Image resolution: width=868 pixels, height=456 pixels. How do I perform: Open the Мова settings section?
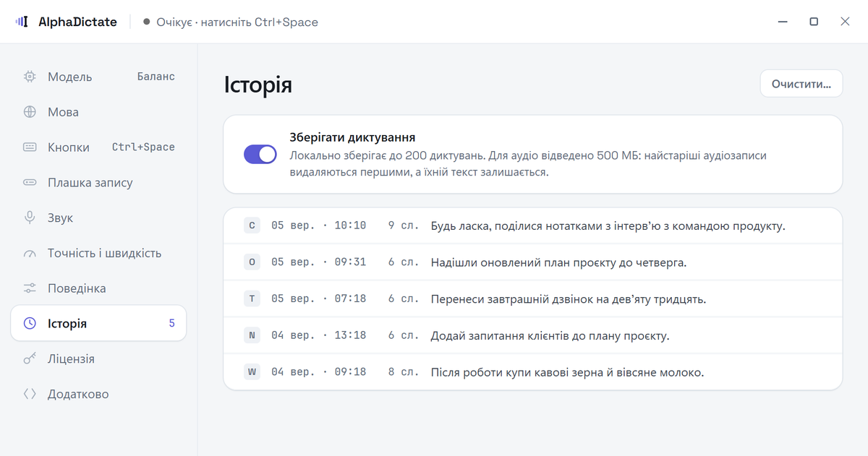pyautogui.click(x=98, y=112)
